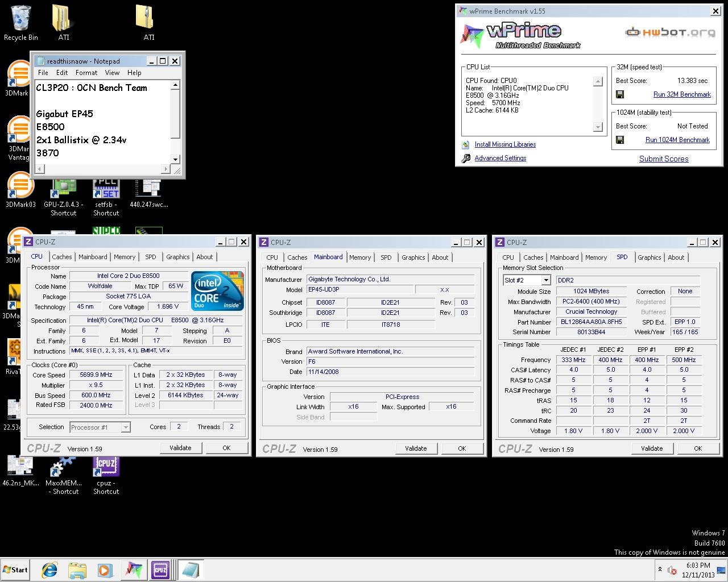Image resolution: width=728 pixels, height=582 pixels.
Task: Open About tab in right CPU-Z window
Action: click(676, 257)
